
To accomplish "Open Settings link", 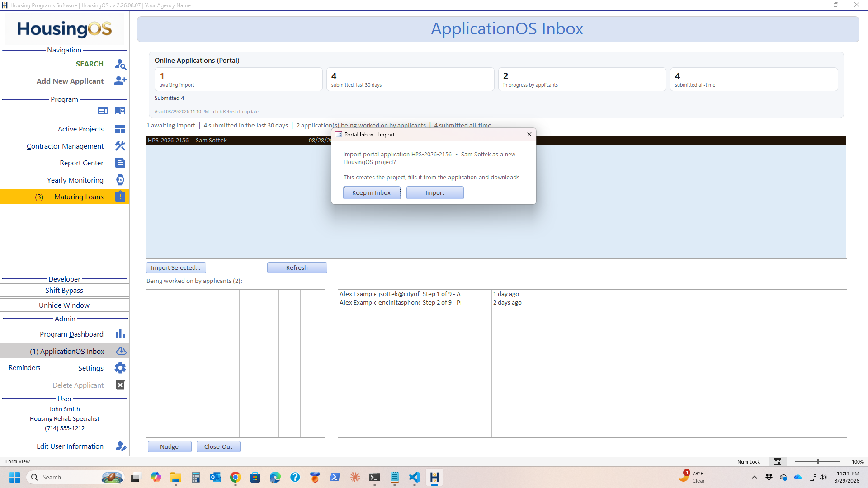I will (91, 368).
